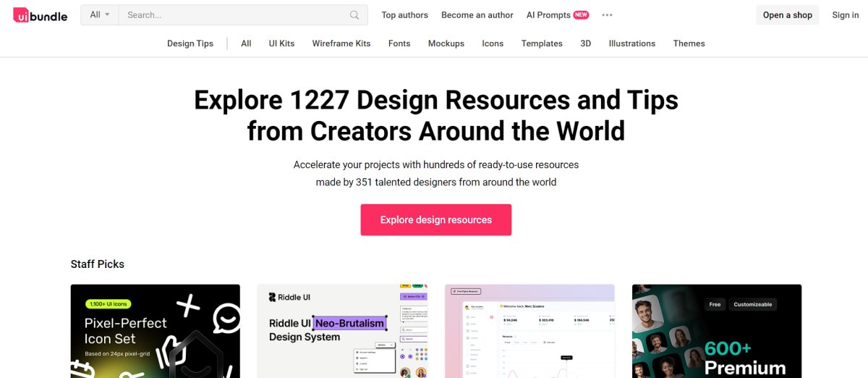Open Riddle UI Neo-Brutalism Design System card

(x=342, y=331)
